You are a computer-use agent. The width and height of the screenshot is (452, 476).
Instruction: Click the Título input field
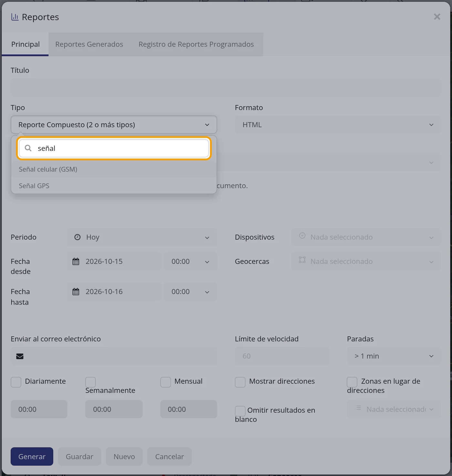pos(226,87)
